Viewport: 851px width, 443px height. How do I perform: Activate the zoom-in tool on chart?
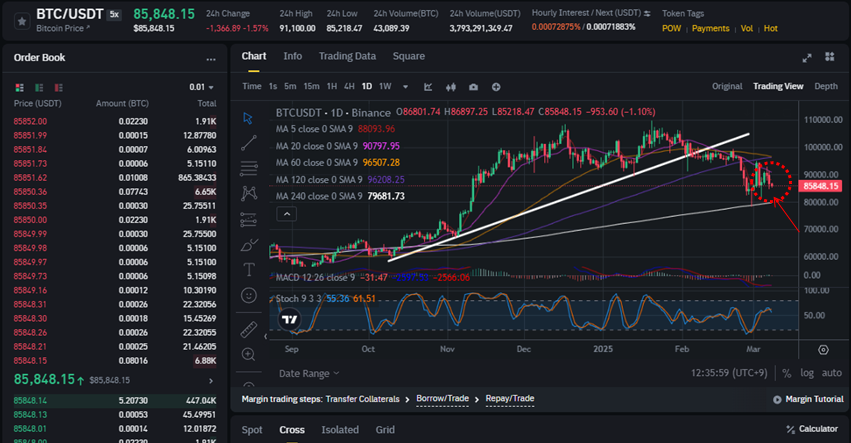coord(249,355)
